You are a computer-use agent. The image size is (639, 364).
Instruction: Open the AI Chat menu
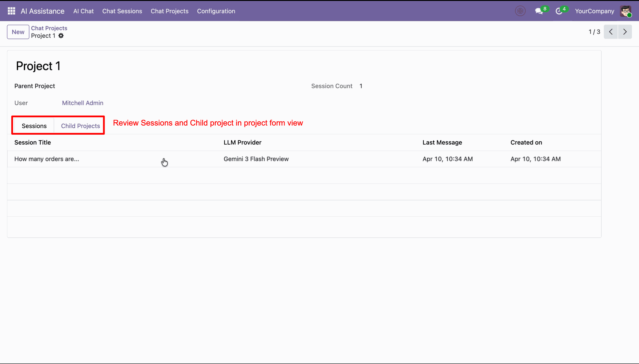click(83, 11)
